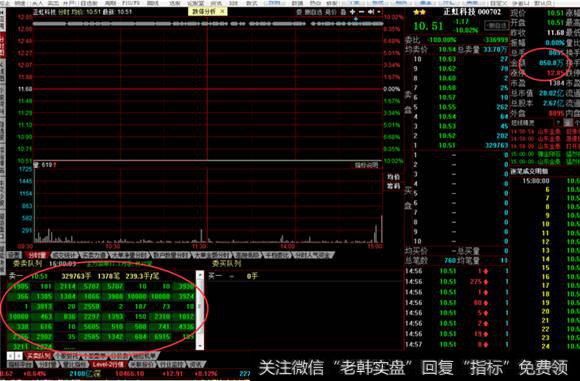Viewport: 580px width, 381px height.
Task: Select the 分时量 tab below the chart
Action: [x=37, y=255]
